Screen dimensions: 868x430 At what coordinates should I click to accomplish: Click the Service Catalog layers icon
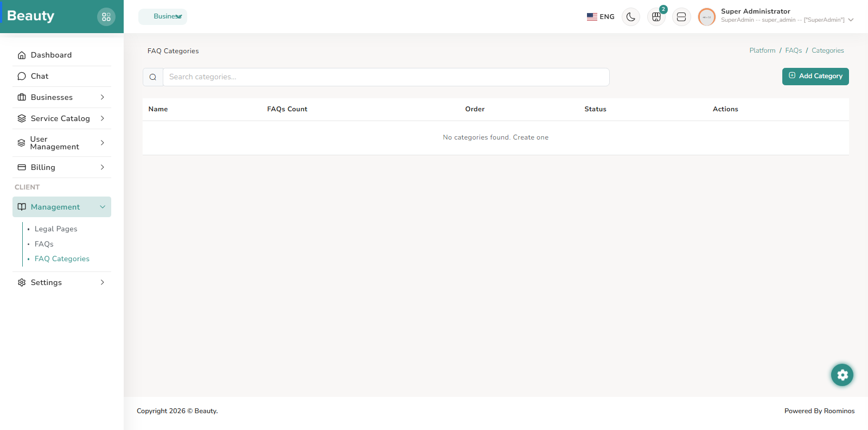[22, 118]
